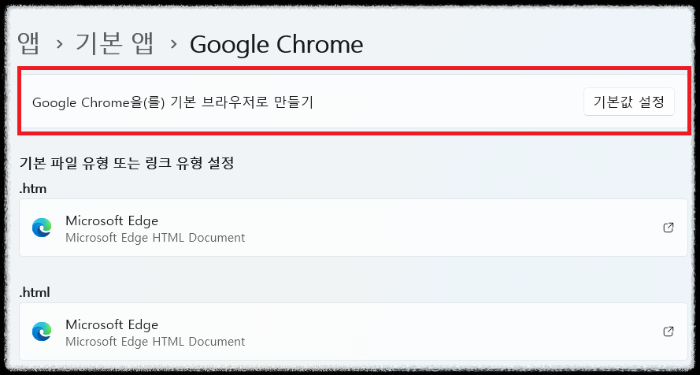Click the 기본값 설정 button
This screenshot has width=700, height=375.
tap(629, 102)
